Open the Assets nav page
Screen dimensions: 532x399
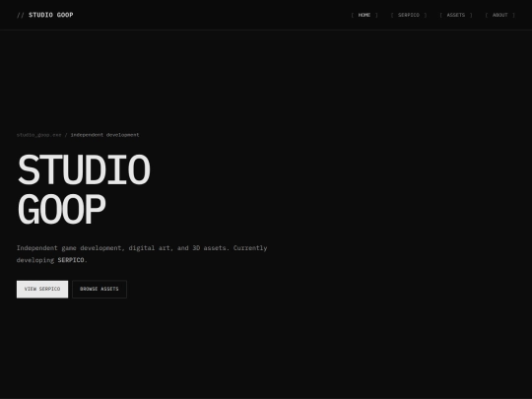456,15
